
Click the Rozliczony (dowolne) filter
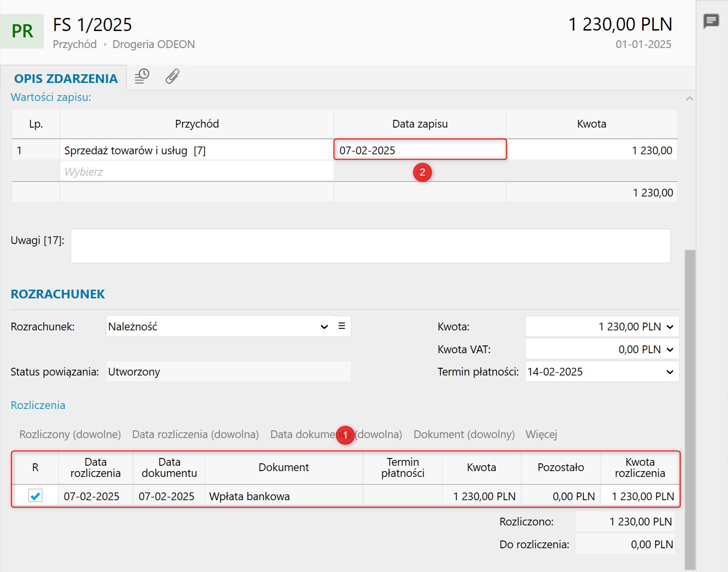[70, 434]
